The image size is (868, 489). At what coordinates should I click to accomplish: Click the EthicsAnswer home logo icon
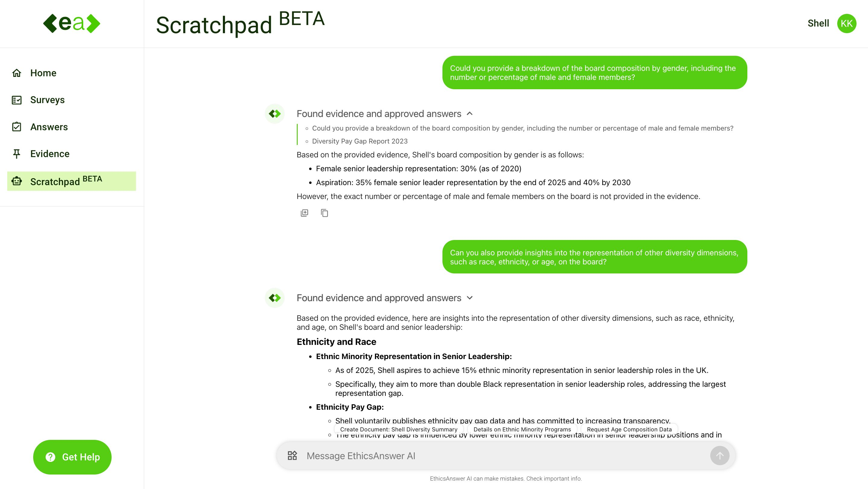pos(71,24)
